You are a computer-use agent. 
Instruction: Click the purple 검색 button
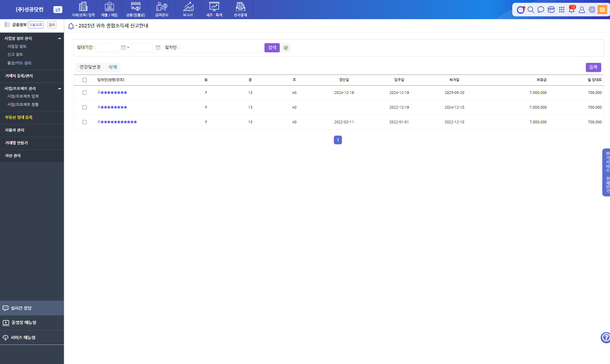[272, 48]
